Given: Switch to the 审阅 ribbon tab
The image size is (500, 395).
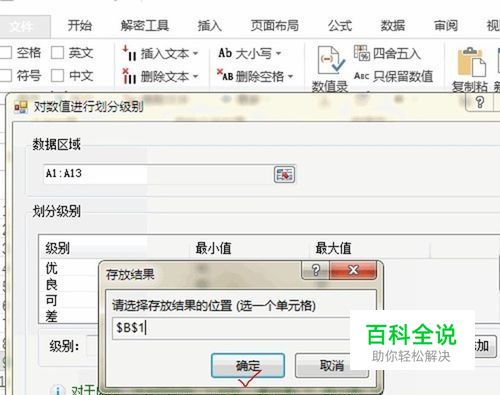Looking at the screenshot, I should [446, 26].
